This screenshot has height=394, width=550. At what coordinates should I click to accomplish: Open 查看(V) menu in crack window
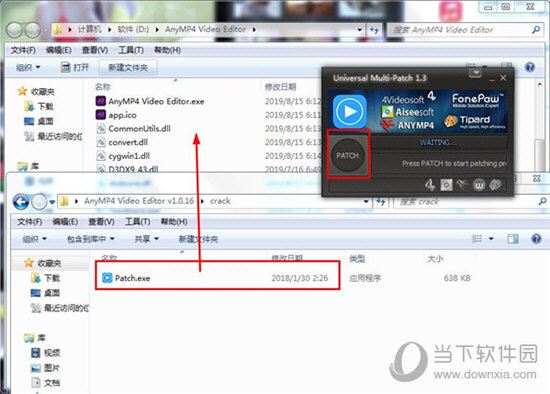point(101,222)
